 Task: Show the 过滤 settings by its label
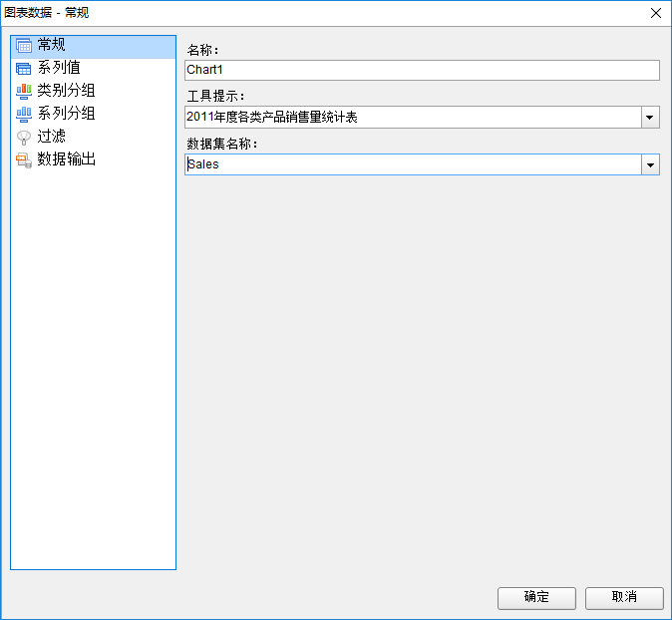[x=52, y=137]
